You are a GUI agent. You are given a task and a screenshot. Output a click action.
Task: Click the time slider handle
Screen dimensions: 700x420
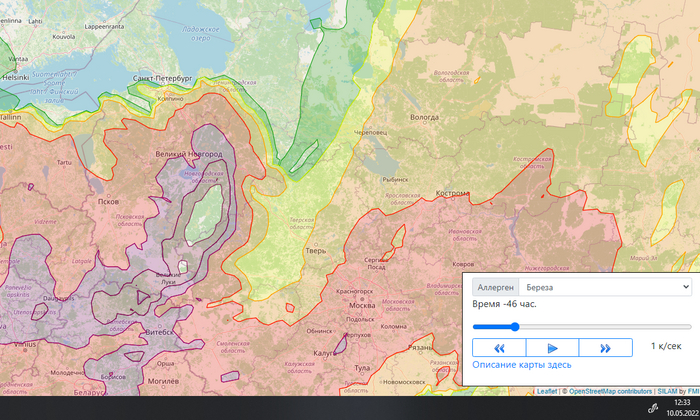[x=515, y=326]
